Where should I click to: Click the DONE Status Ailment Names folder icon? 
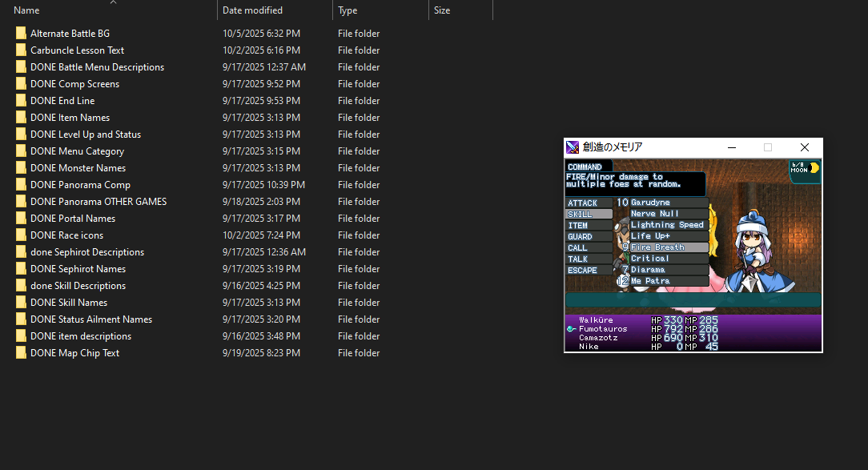pyautogui.click(x=21, y=319)
